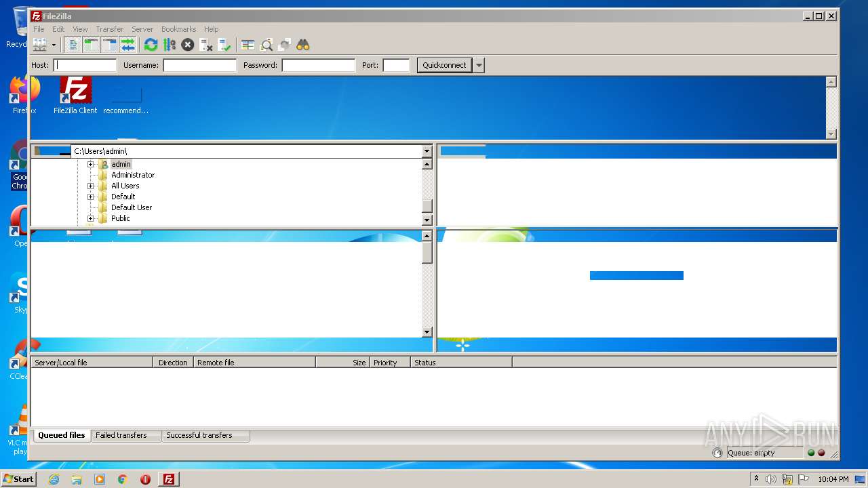Viewport: 868px width, 488px height.
Task: Expand the admin folder node
Action: (90, 164)
